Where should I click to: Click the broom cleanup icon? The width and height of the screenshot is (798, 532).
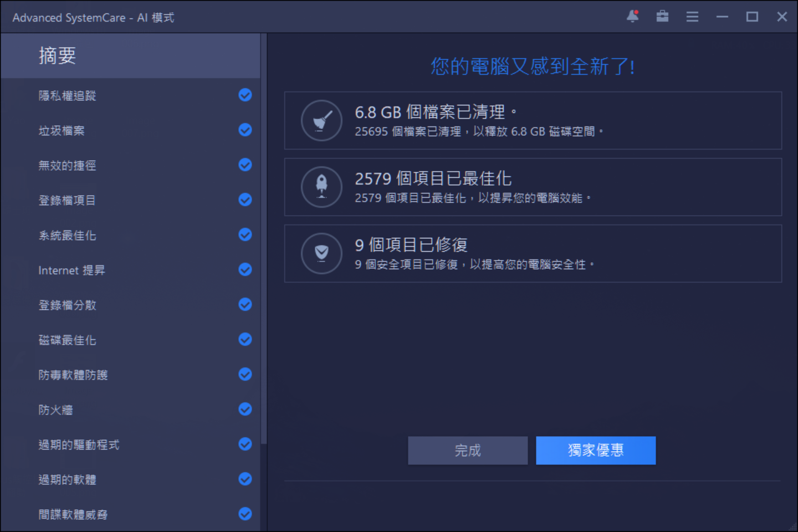click(321, 120)
